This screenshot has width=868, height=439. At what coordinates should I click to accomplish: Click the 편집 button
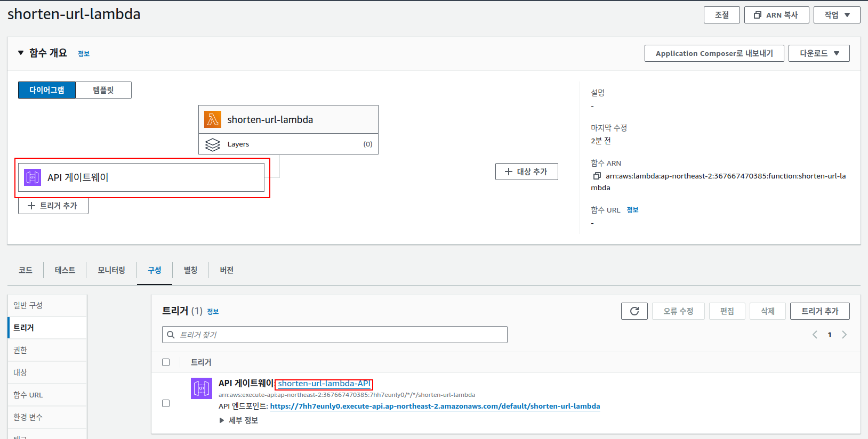click(x=727, y=311)
